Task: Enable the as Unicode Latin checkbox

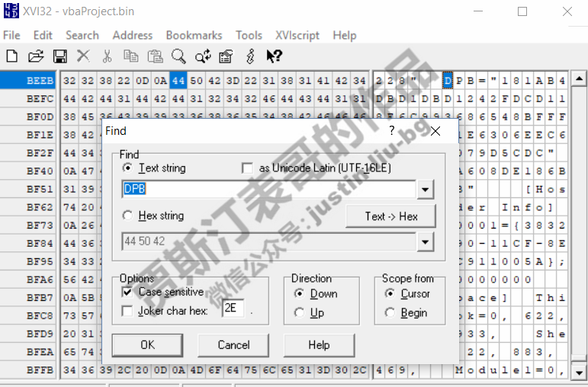Action: point(247,168)
